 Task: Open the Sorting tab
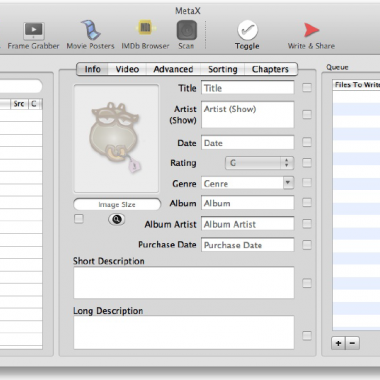click(223, 69)
